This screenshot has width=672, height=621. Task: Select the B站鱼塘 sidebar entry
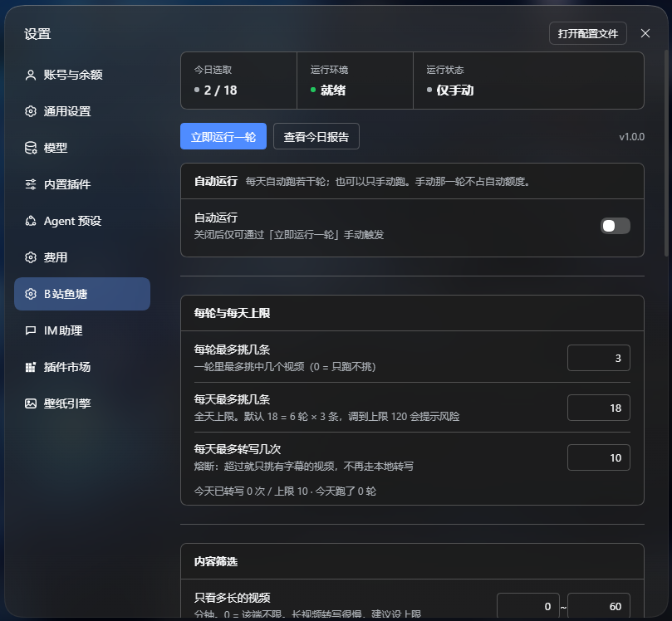coord(82,294)
